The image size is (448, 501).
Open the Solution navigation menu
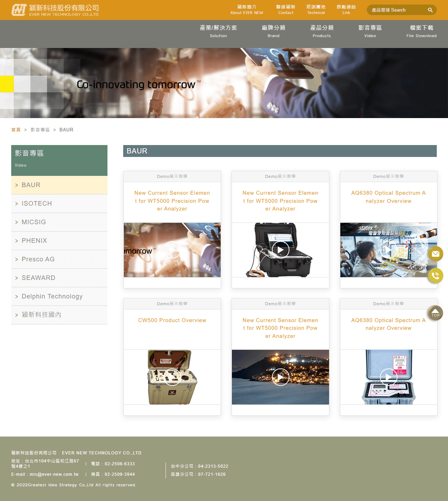[x=218, y=31]
